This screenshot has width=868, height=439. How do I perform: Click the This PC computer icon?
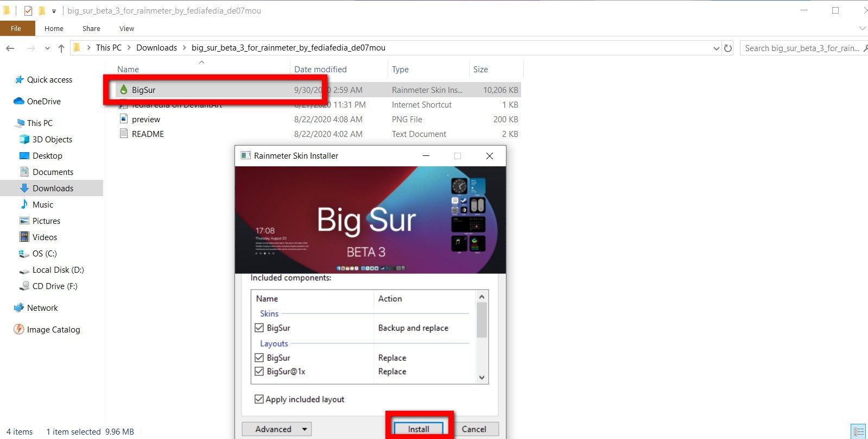coord(21,123)
